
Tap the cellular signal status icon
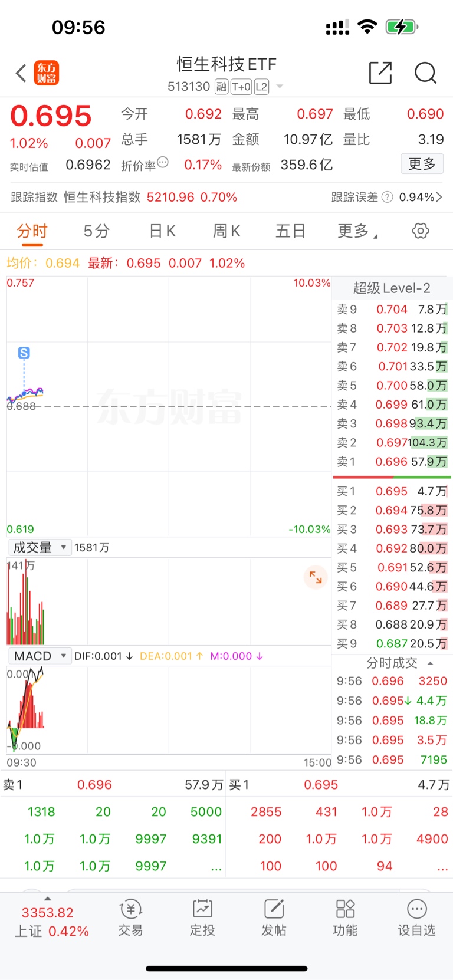click(337, 27)
